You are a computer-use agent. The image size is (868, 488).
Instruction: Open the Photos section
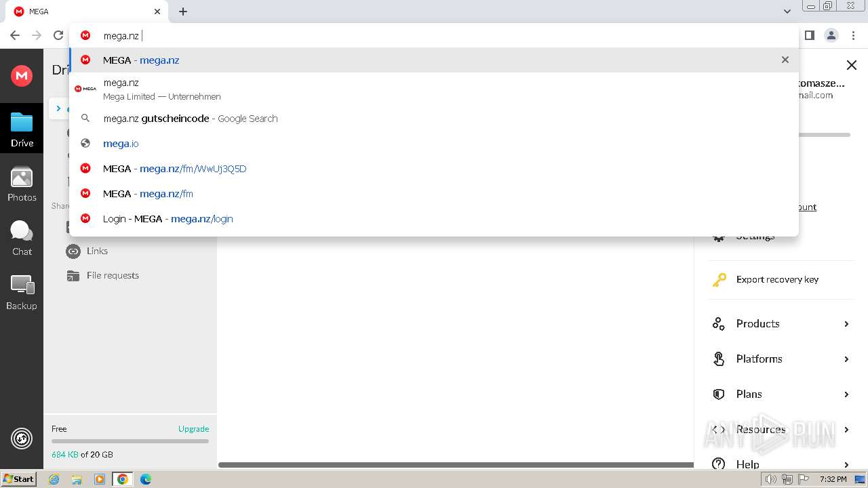(x=22, y=184)
